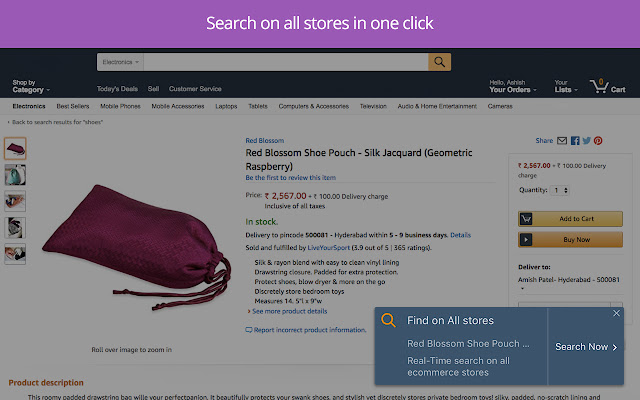Select the first product thumbnail image
This screenshot has height=400, width=640.
point(16,149)
